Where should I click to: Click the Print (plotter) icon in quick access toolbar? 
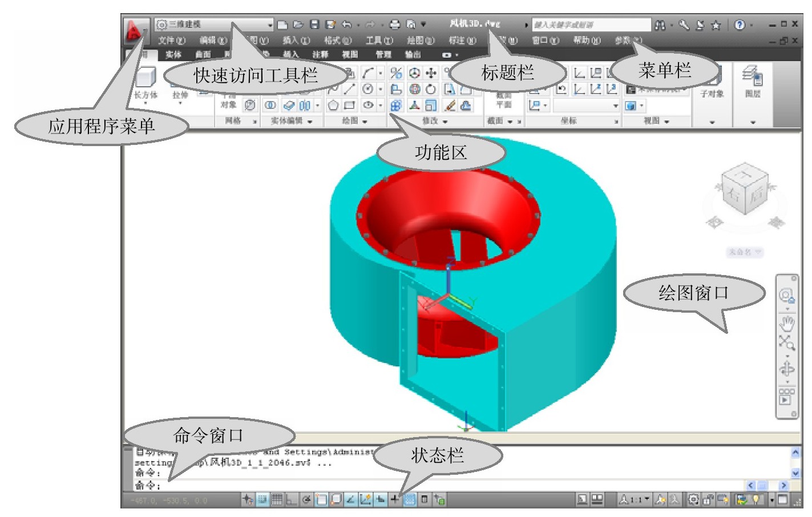(x=394, y=25)
